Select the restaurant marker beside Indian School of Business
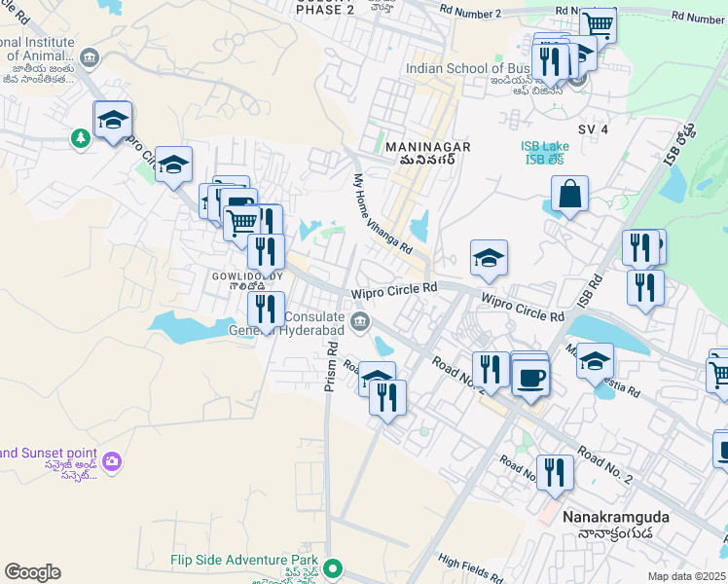 (x=551, y=64)
